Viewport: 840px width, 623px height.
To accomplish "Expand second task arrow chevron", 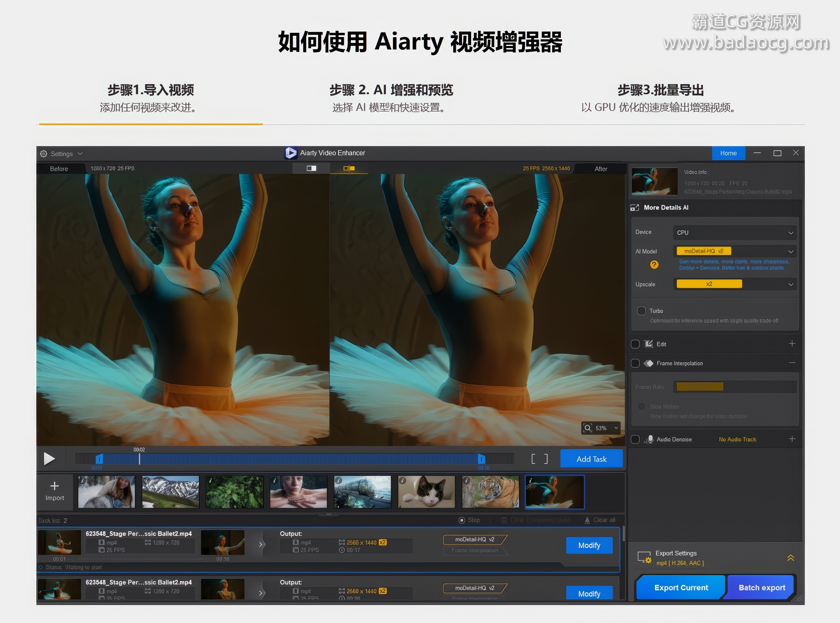I will coord(261,593).
